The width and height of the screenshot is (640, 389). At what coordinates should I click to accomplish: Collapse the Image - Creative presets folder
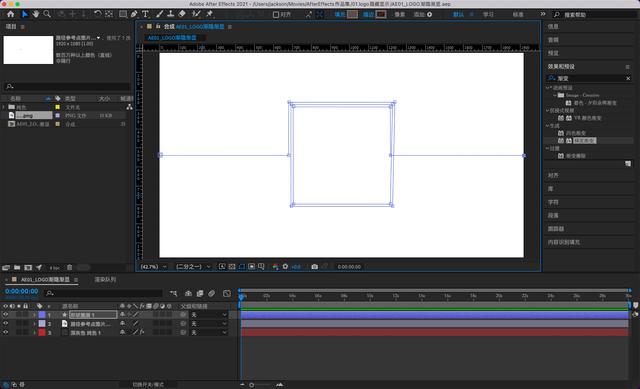coord(555,95)
